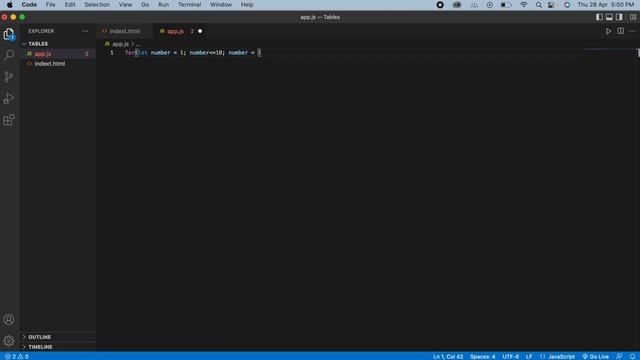This screenshot has width=640, height=360.
Task: Open the Accounts menu icon
Action: click(9, 319)
